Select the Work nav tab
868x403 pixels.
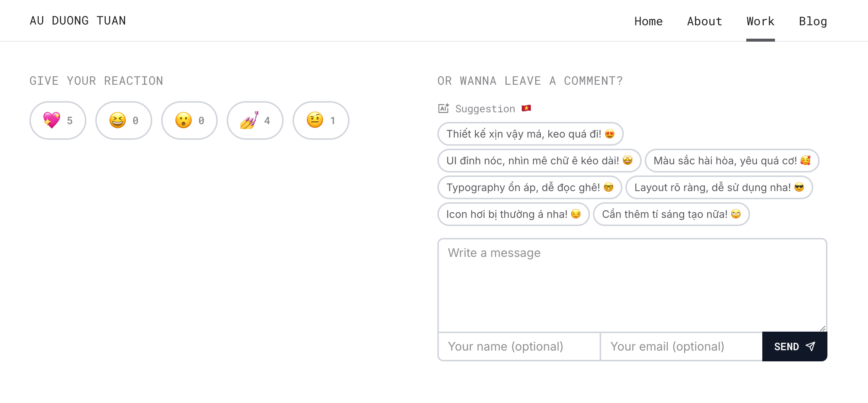pyautogui.click(x=760, y=21)
